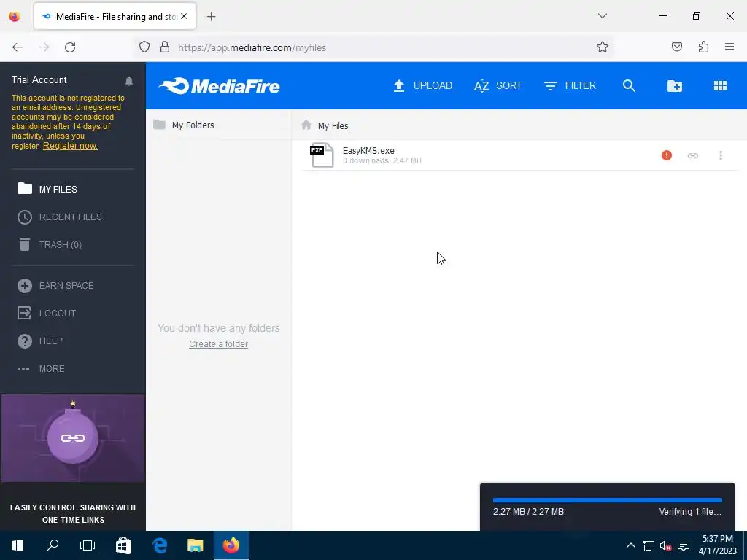Open RECENT FILES in sidebar
Screen dimensions: 747x560
tap(60, 217)
